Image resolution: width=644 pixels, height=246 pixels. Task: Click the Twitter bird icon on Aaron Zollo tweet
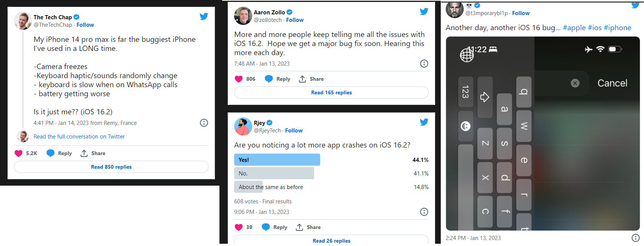click(424, 11)
